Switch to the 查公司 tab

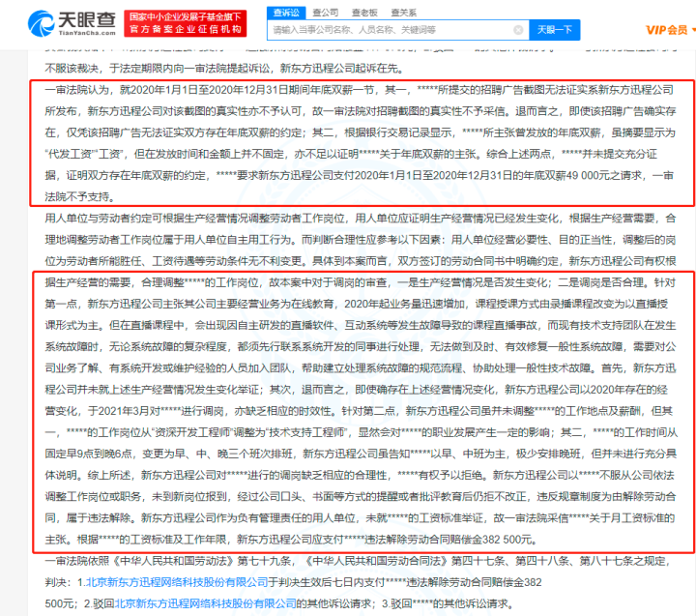coord(326,13)
